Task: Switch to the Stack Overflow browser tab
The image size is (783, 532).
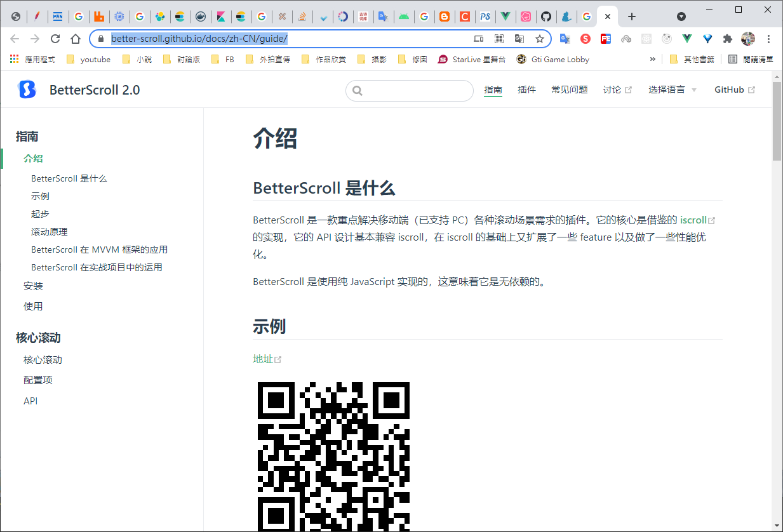Action: [302, 17]
